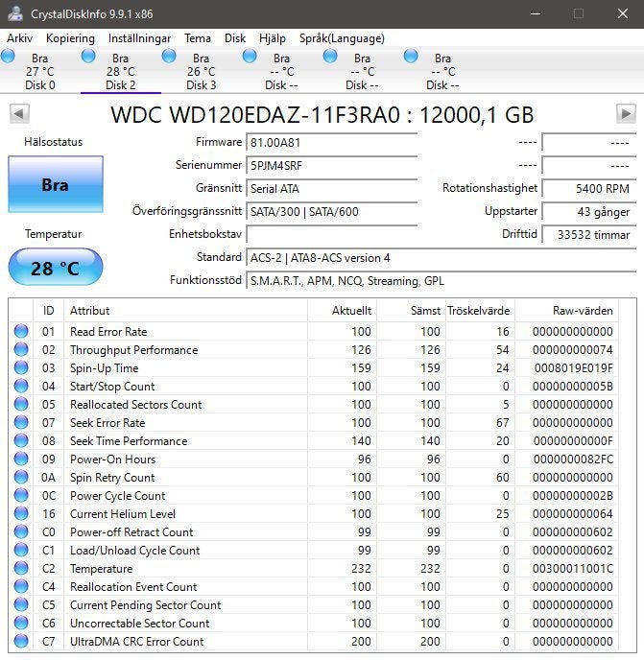This screenshot has width=644, height=660.
Task: Click the status icon for Reallocation Event Count
Action: 21,586
